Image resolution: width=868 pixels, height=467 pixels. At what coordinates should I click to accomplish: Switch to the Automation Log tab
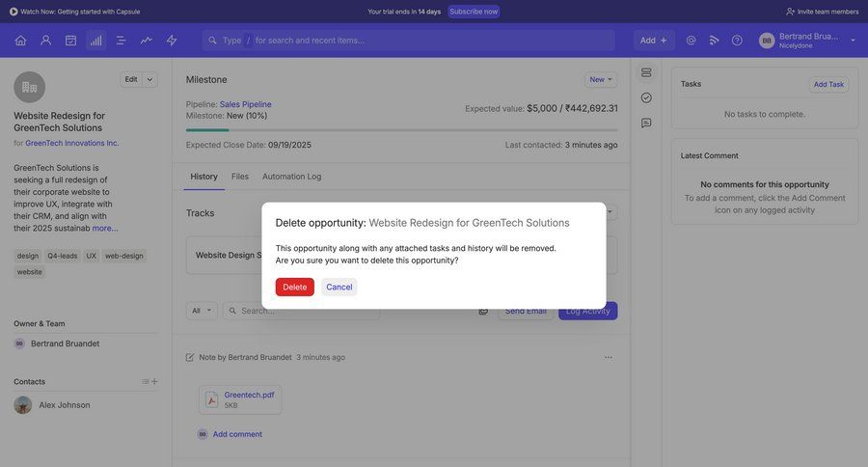pos(291,177)
